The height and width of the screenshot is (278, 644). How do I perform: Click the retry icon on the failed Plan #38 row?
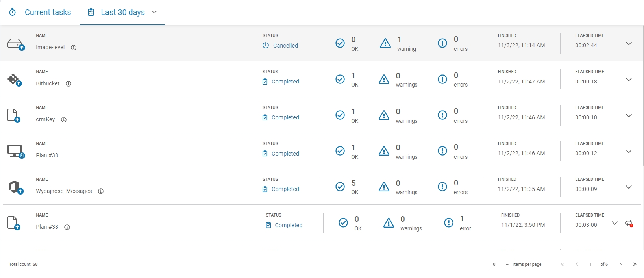click(629, 223)
